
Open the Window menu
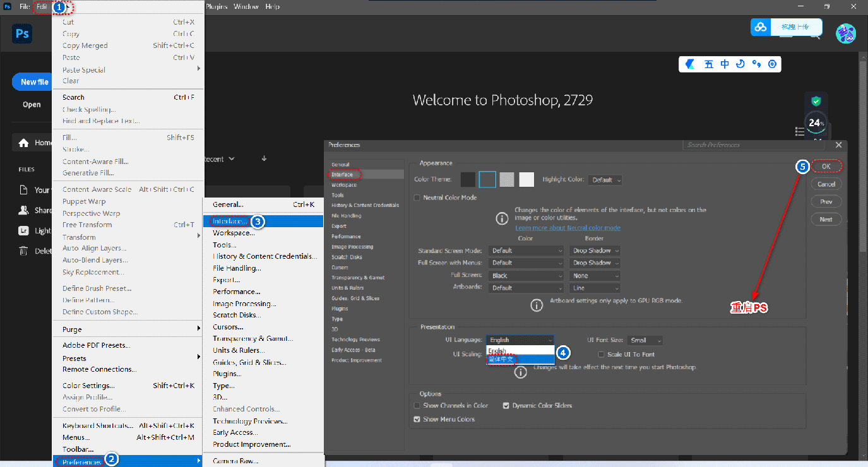(x=246, y=6)
